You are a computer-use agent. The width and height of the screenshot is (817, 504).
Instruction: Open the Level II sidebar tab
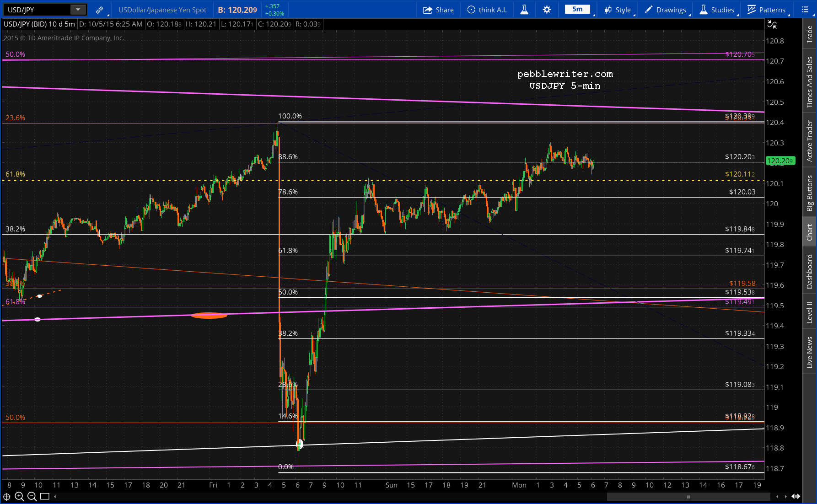[810, 312]
